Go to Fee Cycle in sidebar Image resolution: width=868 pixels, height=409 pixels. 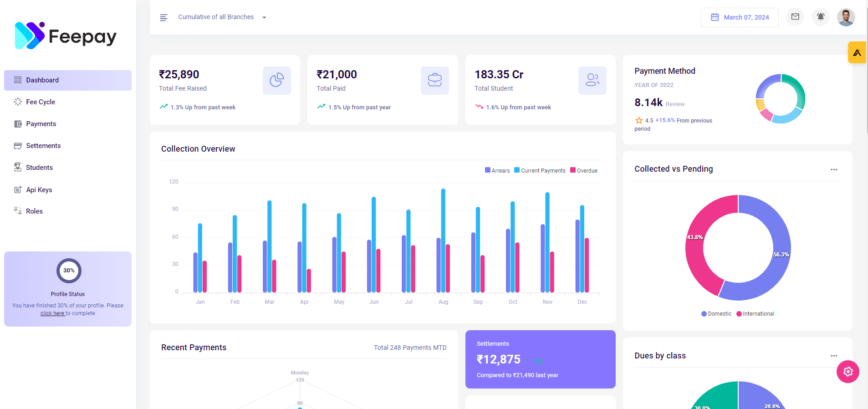pos(41,102)
